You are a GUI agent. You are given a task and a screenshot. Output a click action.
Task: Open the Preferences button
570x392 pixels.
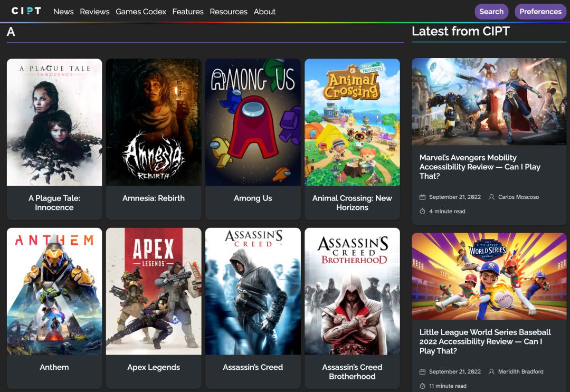[x=540, y=12]
